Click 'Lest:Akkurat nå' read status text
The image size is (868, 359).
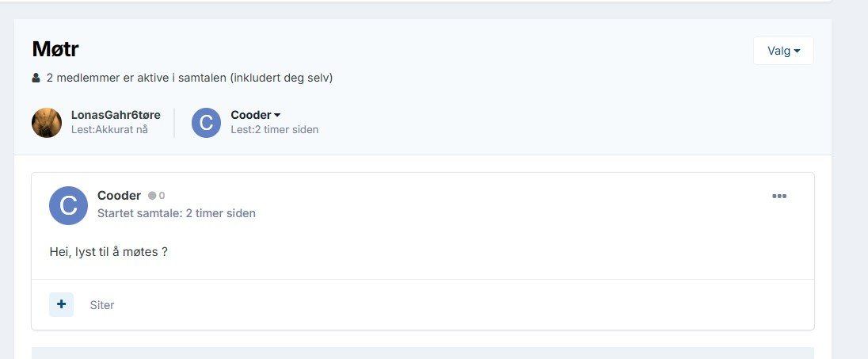[109, 130]
